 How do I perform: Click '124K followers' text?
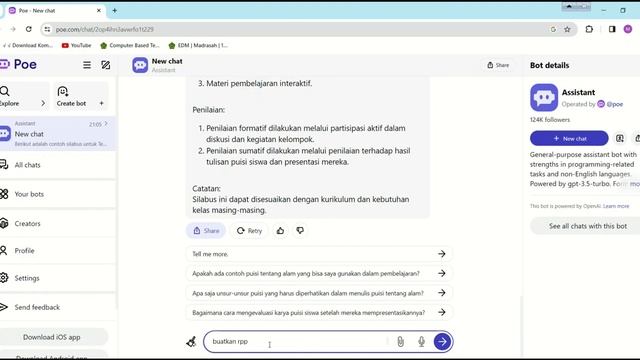[550, 120]
